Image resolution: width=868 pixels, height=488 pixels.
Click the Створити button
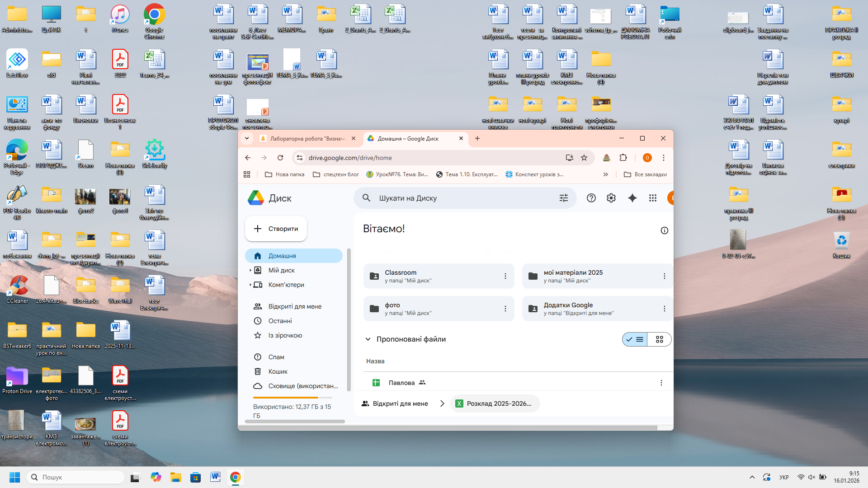276,229
